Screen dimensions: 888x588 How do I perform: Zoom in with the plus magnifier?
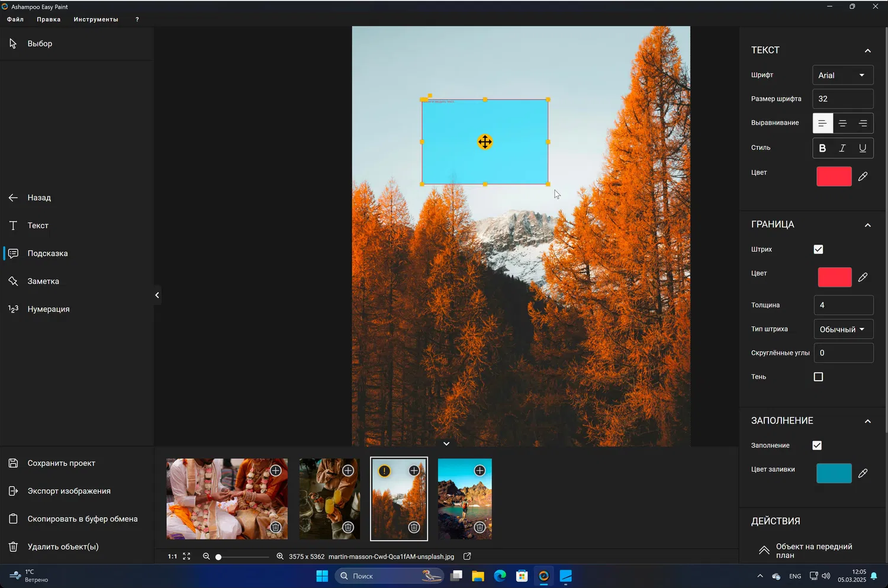pyautogui.click(x=280, y=557)
